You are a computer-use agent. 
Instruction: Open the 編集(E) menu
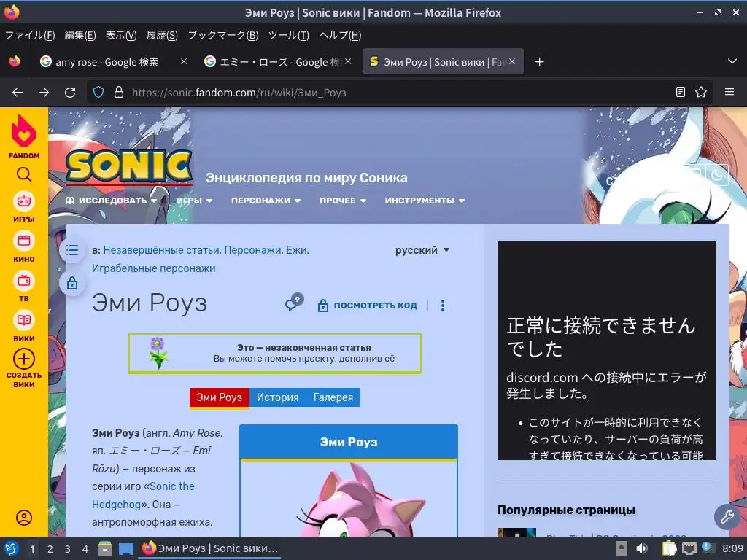click(80, 35)
